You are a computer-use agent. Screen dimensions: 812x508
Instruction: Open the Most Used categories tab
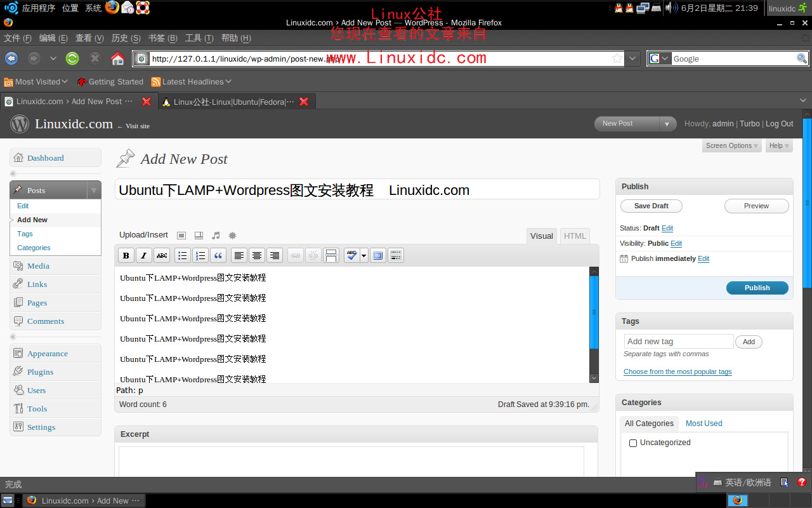704,423
